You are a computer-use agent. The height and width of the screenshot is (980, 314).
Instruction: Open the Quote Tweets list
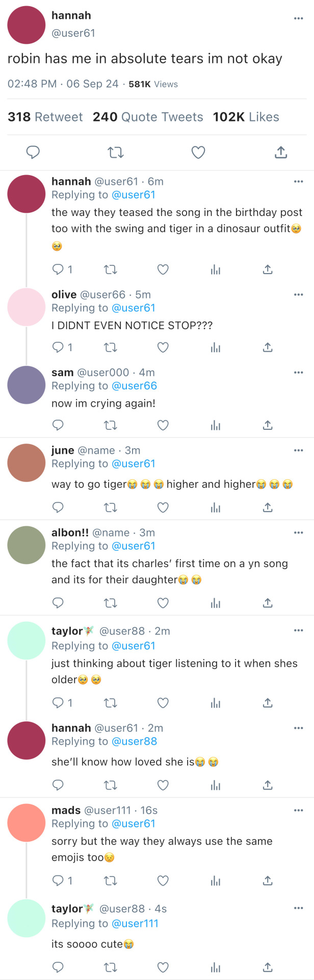(148, 117)
